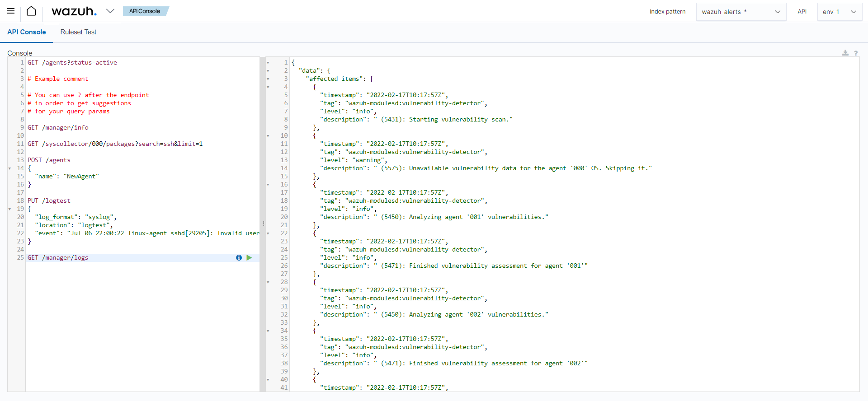
Task: Fold the output item starting at line 4
Action: pos(268,87)
